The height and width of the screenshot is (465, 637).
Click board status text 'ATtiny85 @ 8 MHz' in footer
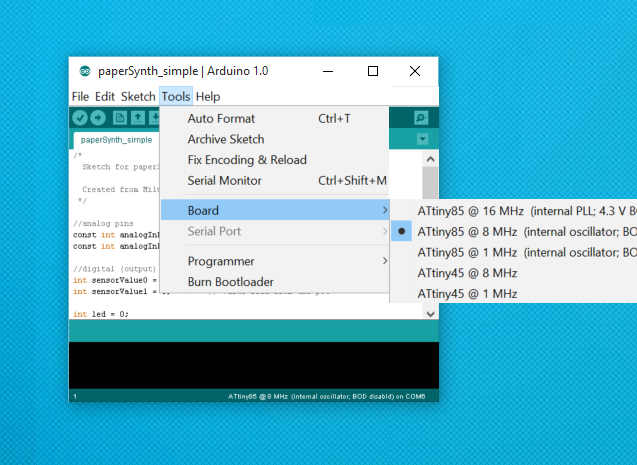pyautogui.click(x=258, y=396)
